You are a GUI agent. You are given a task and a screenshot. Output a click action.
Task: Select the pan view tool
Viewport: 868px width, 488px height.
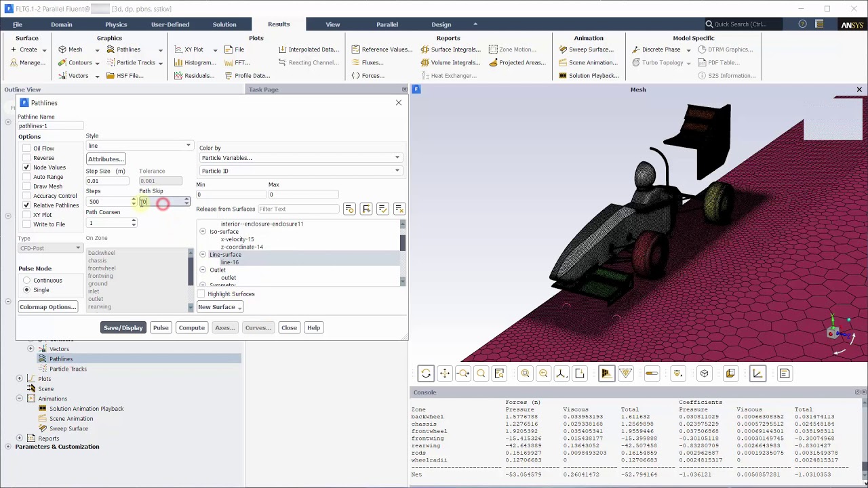tap(444, 373)
